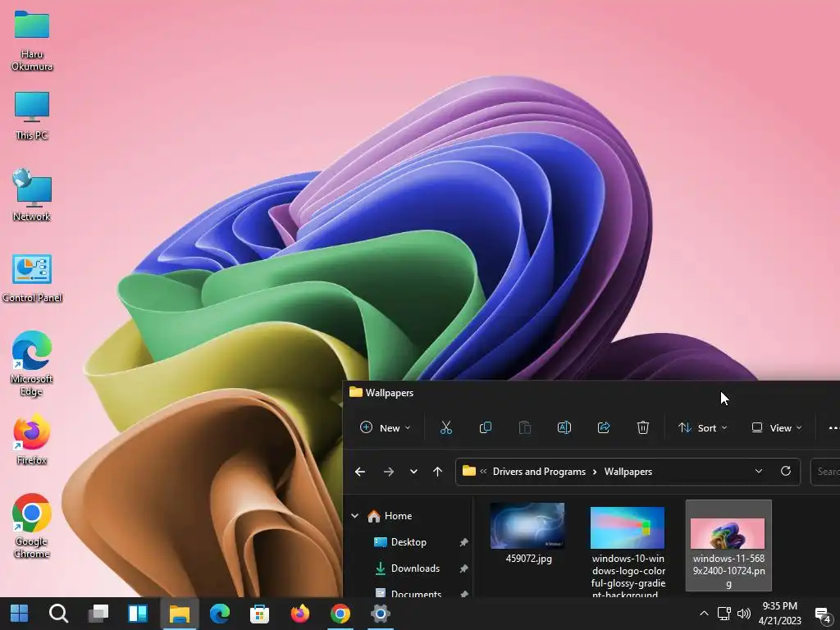Unpin Downloads using its pin icon

pyautogui.click(x=464, y=568)
